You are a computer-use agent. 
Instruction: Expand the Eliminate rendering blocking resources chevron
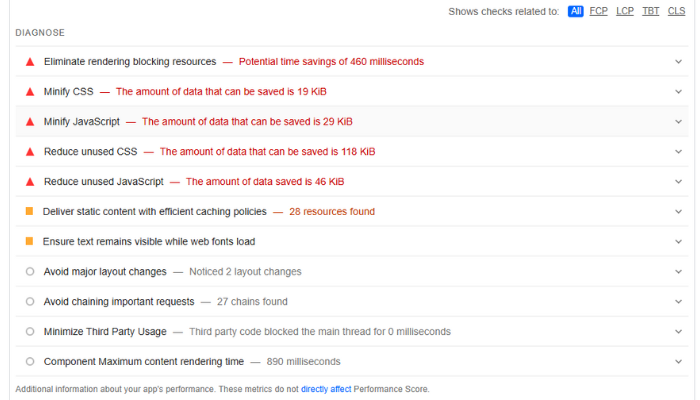679,62
